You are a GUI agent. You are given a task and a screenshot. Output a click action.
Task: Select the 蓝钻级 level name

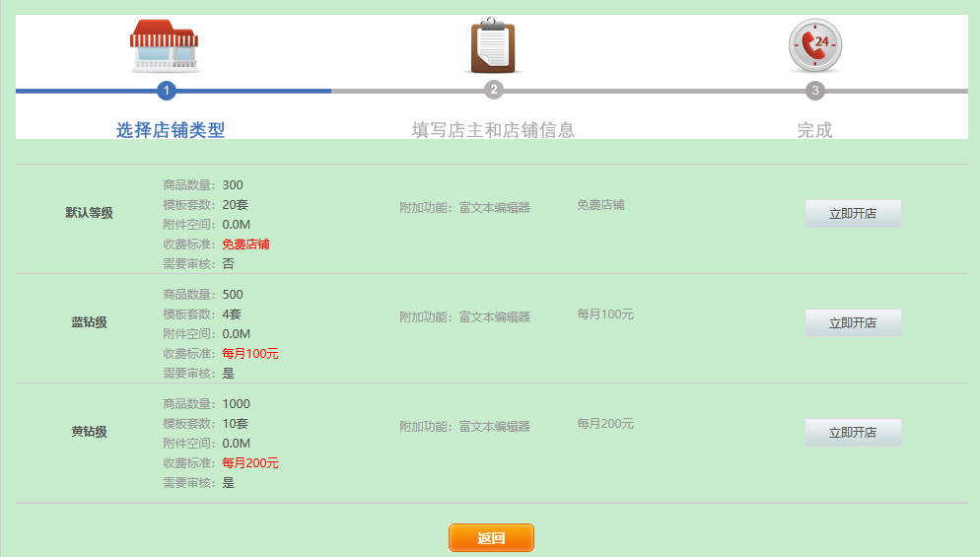point(89,322)
